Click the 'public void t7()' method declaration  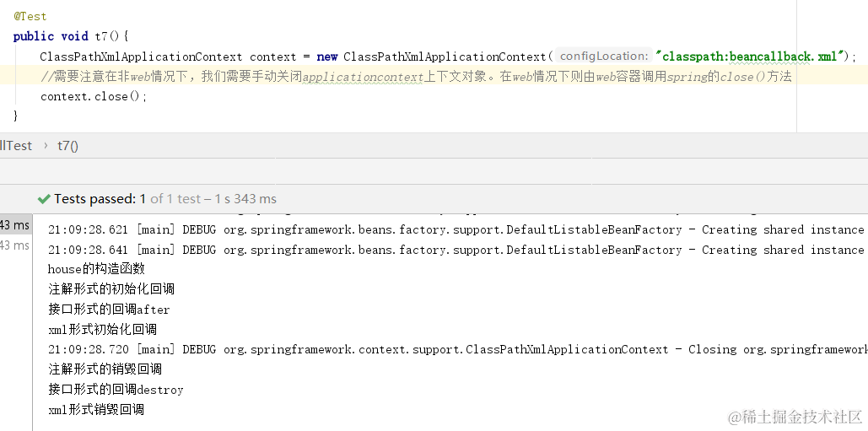[x=71, y=36]
